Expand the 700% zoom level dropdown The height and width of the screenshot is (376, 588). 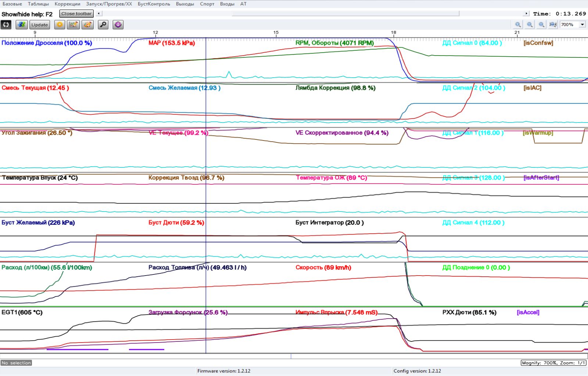[582, 25]
